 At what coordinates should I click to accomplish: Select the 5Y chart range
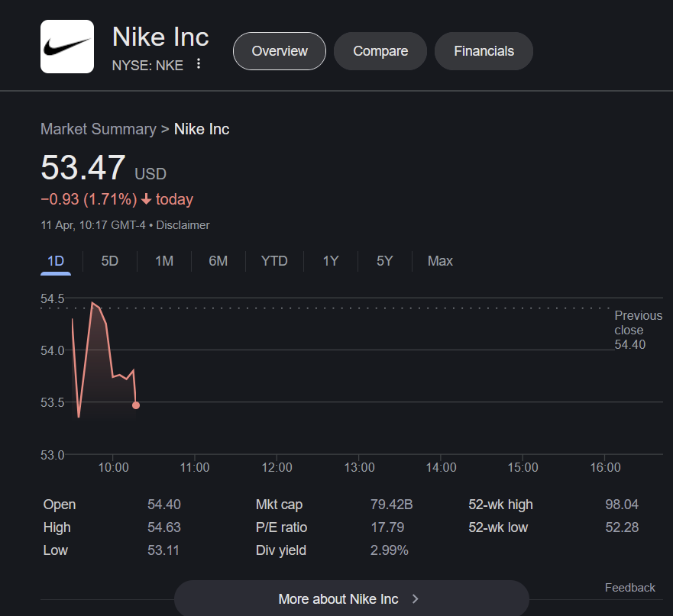point(384,261)
